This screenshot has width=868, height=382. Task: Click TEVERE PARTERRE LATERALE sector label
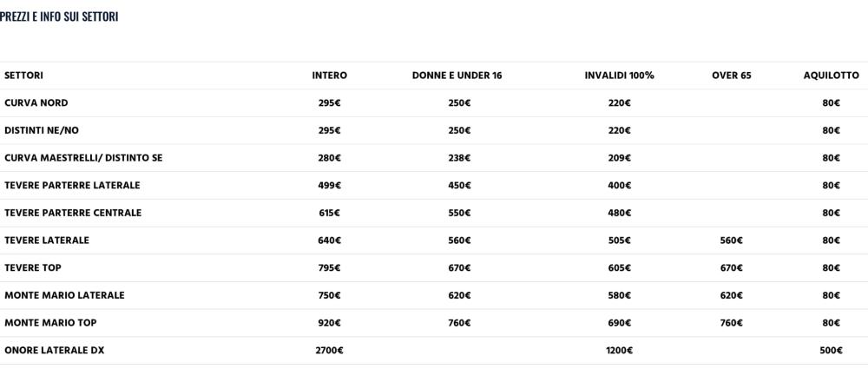[x=73, y=186]
